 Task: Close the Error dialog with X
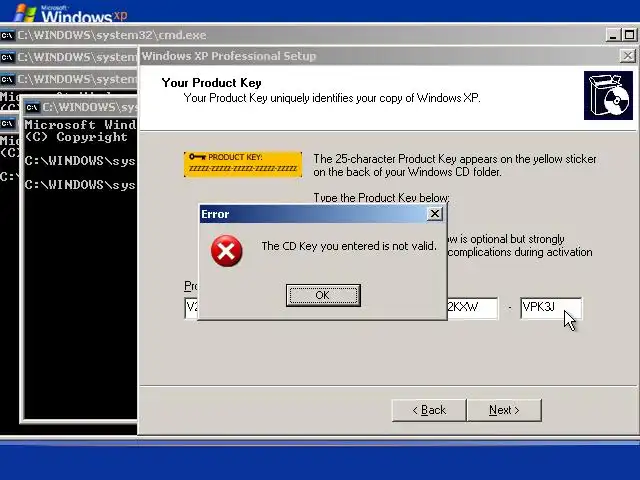click(x=435, y=214)
